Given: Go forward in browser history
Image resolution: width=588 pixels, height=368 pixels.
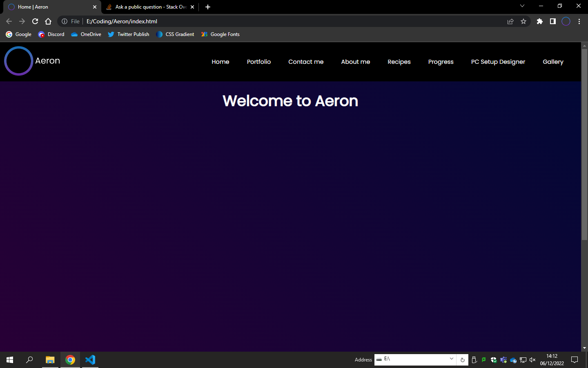Looking at the screenshot, I should [x=22, y=21].
